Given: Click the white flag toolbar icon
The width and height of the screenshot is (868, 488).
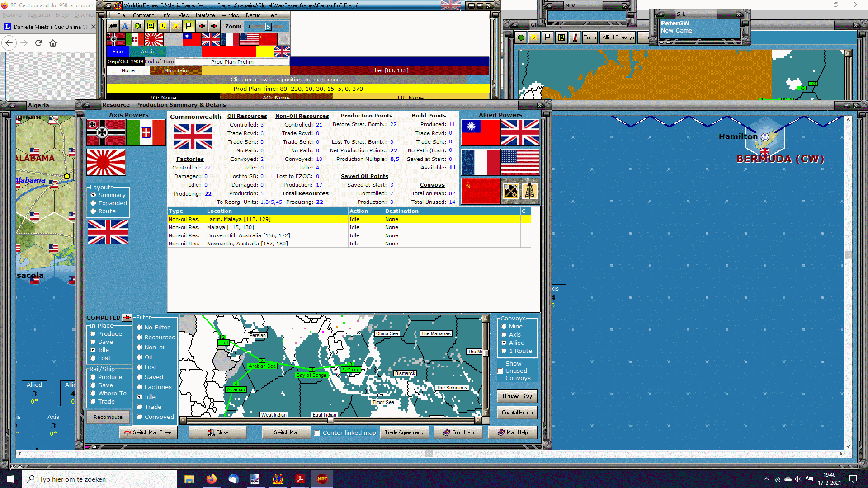Looking at the screenshot, I should 189,26.
